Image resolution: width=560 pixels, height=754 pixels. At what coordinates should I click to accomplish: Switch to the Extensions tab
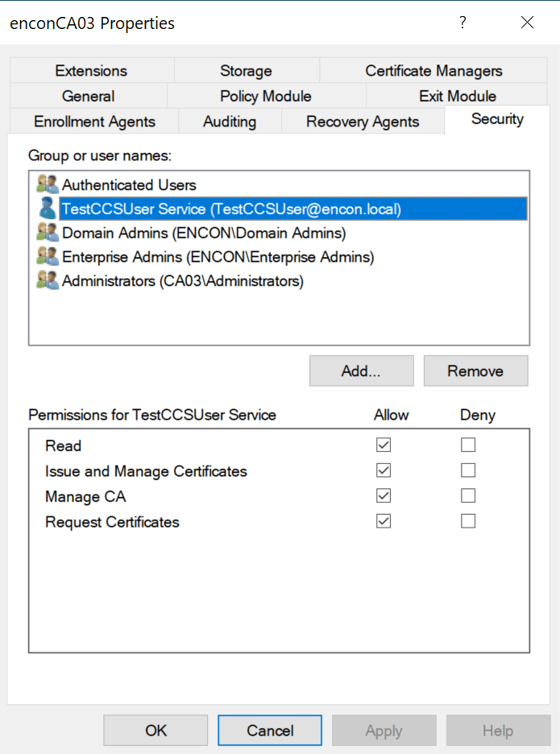click(91, 71)
